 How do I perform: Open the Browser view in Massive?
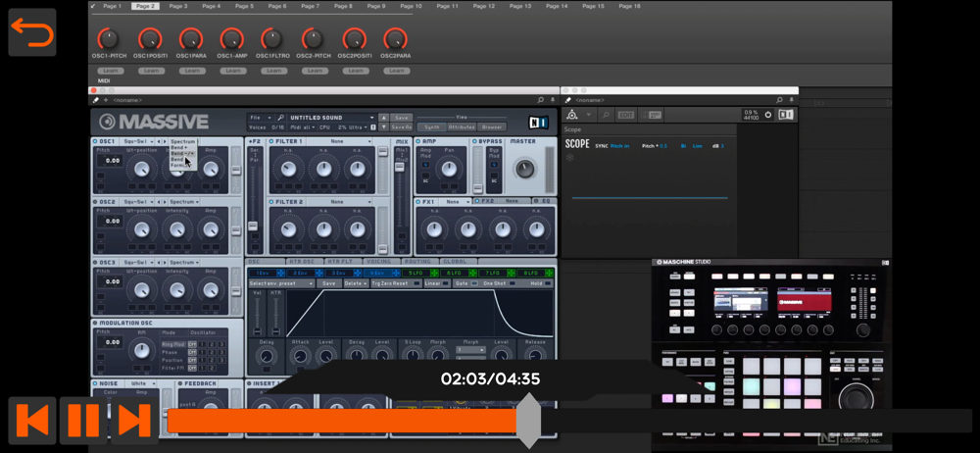[x=492, y=126]
